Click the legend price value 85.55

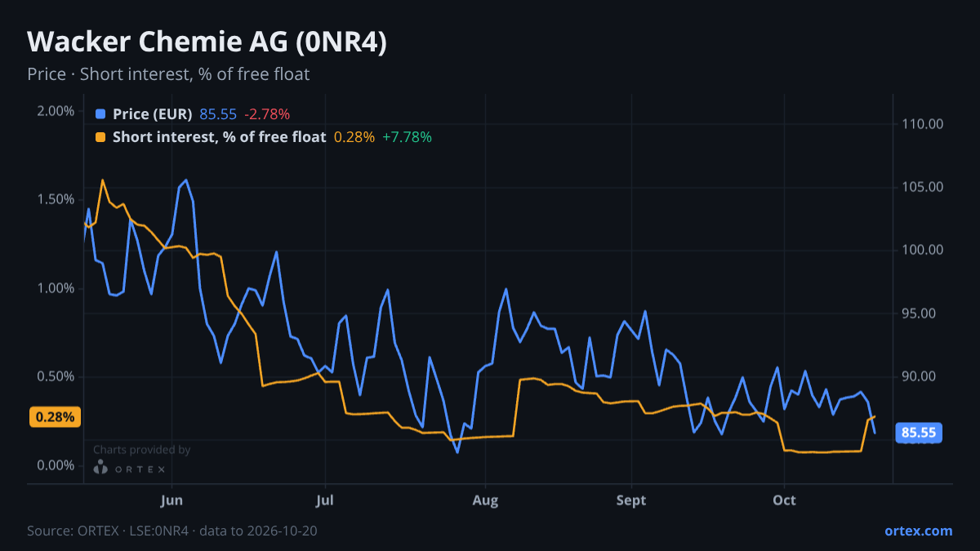click(218, 114)
